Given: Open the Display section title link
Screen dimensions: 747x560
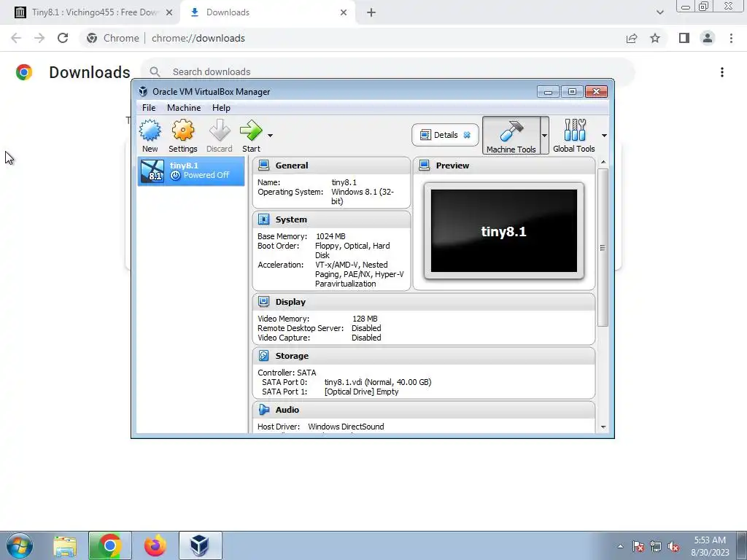Looking at the screenshot, I should [290, 302].
